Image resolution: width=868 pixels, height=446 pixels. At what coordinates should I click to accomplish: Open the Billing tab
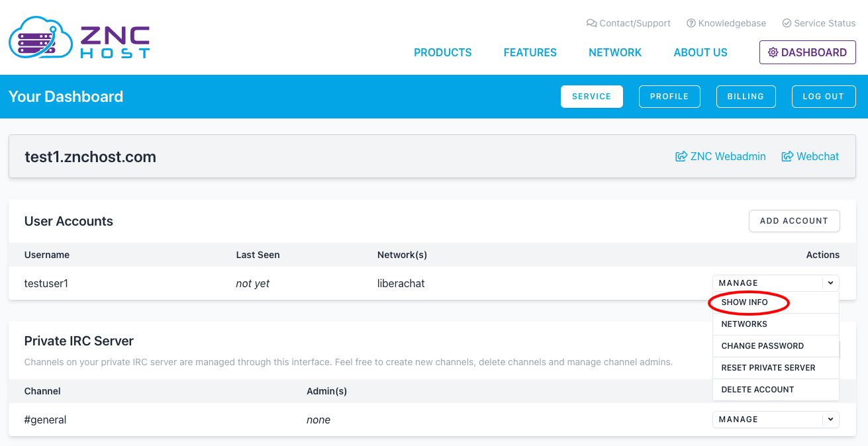(x=746, y=97)
